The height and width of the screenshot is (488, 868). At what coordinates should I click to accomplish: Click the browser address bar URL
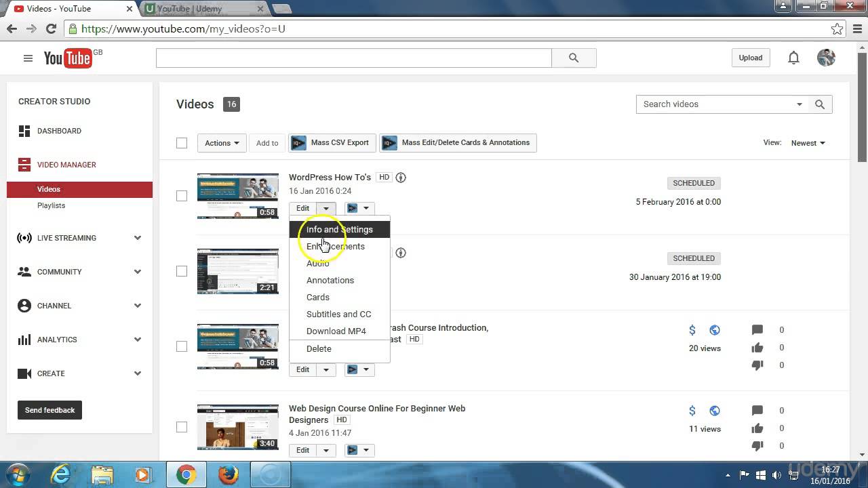click(183, 29)
